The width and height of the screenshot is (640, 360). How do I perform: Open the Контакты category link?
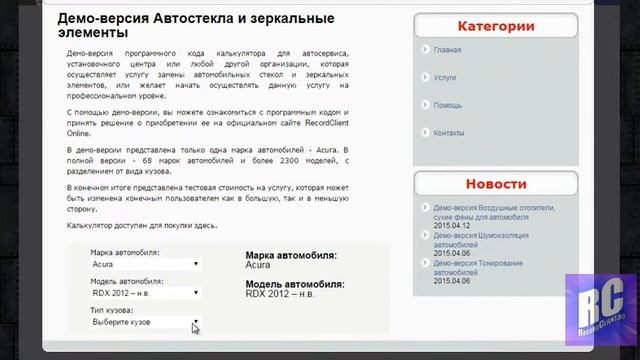(449, 133)
